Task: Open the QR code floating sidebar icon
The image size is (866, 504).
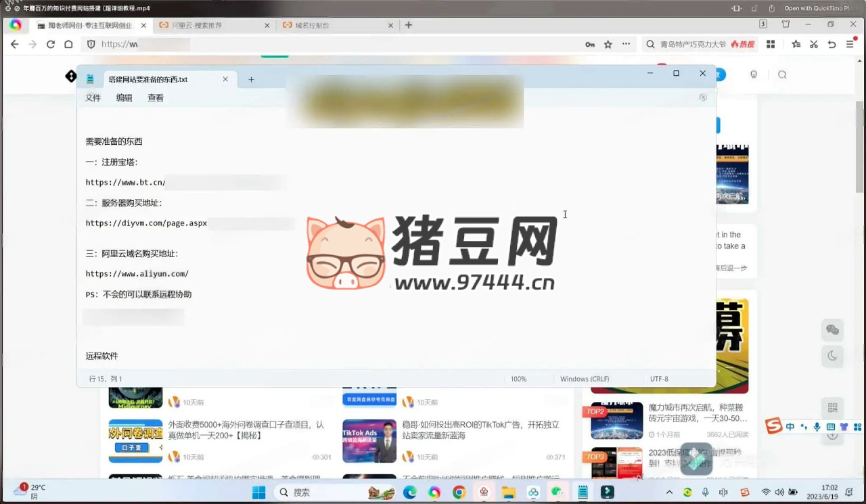Action: 832,408
